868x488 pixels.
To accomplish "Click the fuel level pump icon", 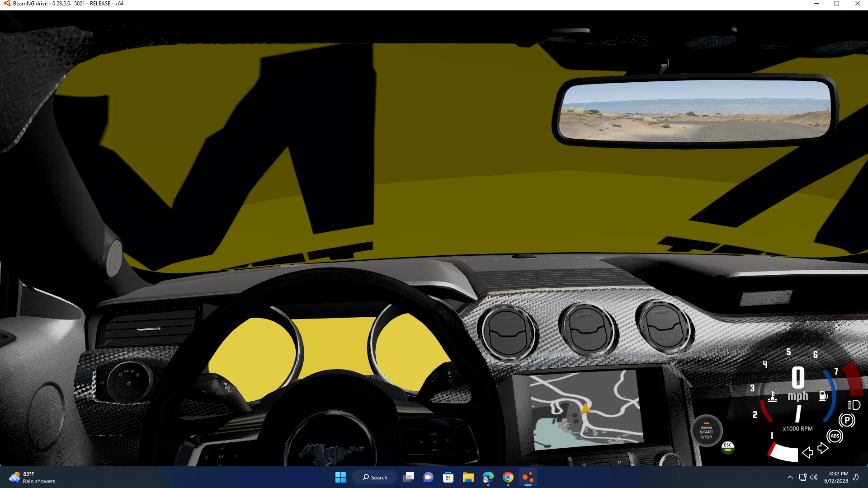I will click(x=823, y=396).
